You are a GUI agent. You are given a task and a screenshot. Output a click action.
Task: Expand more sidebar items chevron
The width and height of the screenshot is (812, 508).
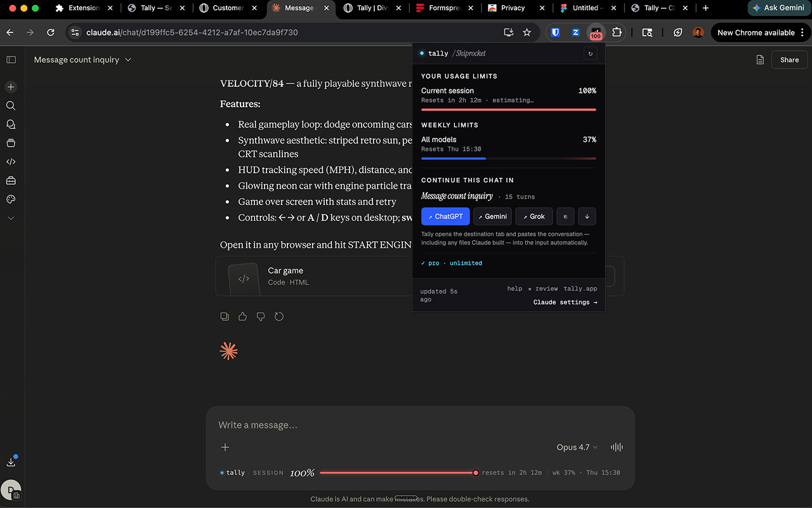11,218
